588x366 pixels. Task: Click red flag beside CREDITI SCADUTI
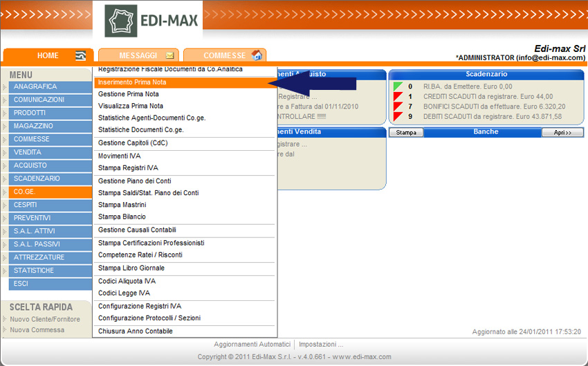pyautogui.click(x=398, y=97)
